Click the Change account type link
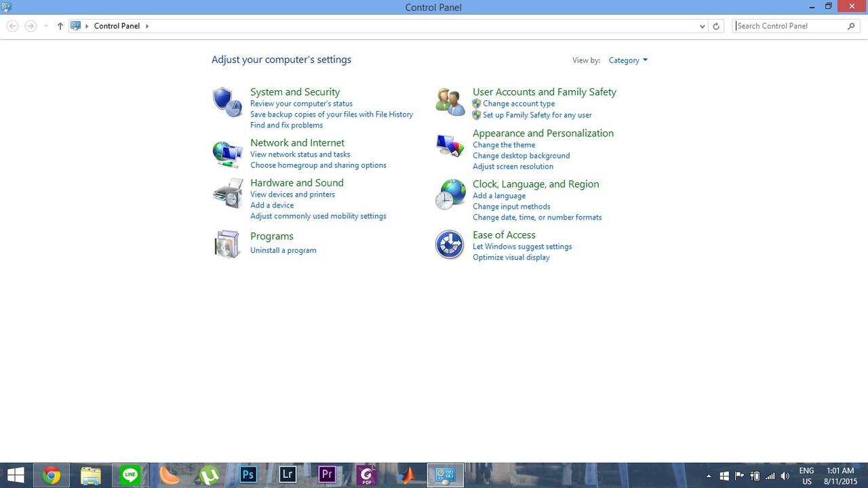 click(x=519, y=104)
